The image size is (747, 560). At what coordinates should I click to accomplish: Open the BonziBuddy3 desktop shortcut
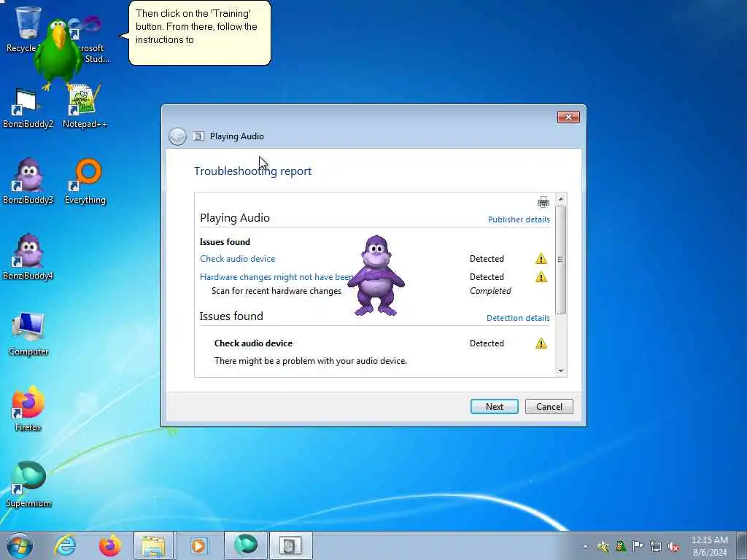click(x=28, y=182)
